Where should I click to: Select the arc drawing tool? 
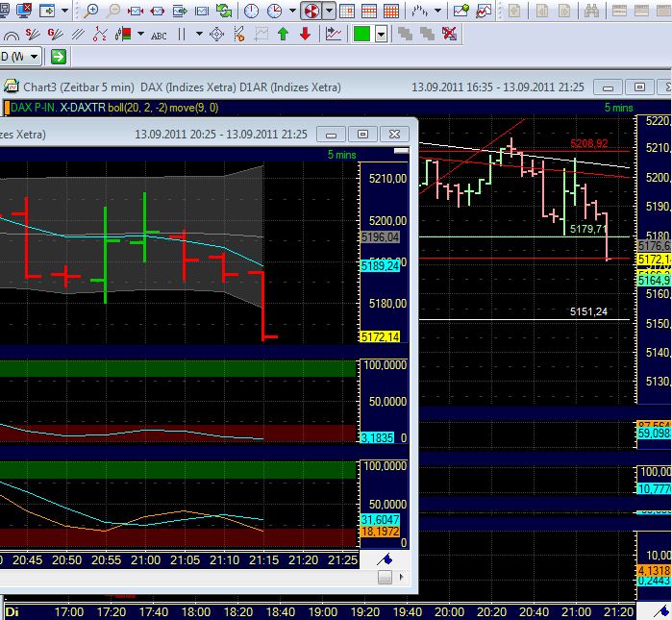[12, 35]
